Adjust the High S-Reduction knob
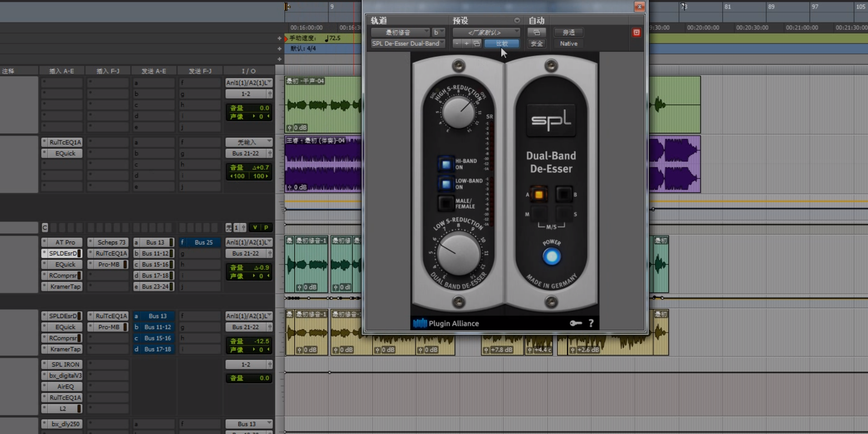The width and height of the screenshot is (868, 434). (x=459, y=112)
